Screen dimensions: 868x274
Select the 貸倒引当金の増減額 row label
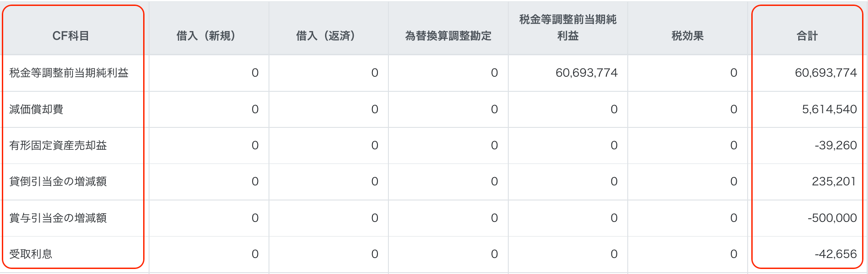point(58,181)
